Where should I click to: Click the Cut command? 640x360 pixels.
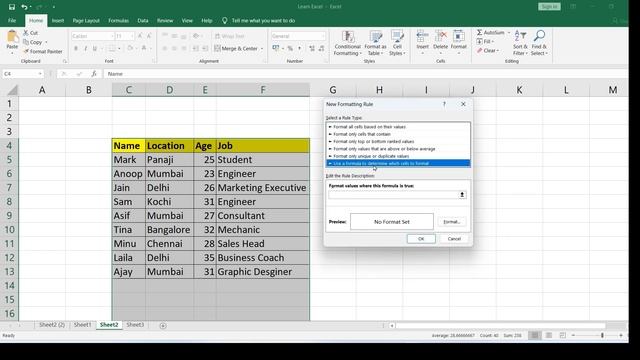[31, 33]
